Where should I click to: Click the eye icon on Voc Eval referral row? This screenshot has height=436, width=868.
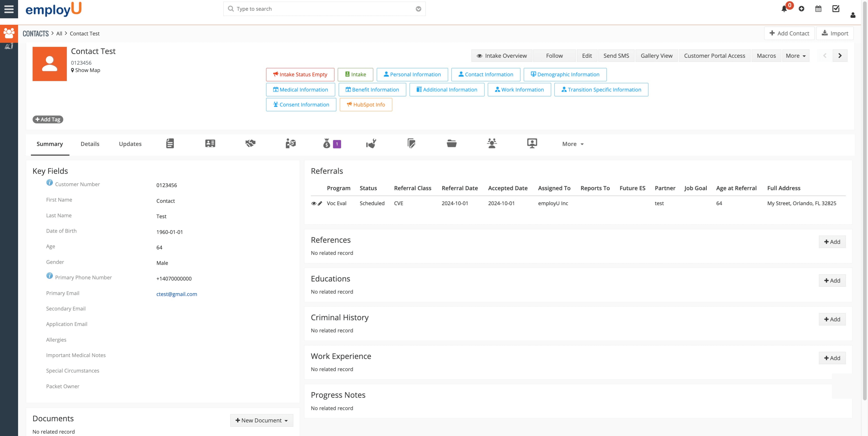(x=314, y=203)
